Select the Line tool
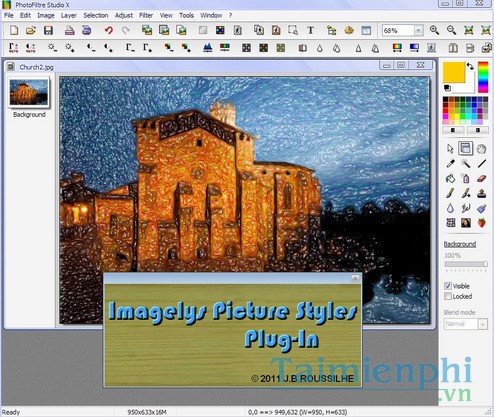Screen dimensions: 494x417 [481, 163]
